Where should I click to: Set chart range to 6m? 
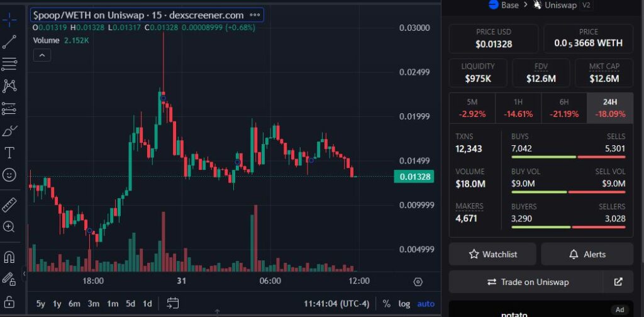point(74,304)
